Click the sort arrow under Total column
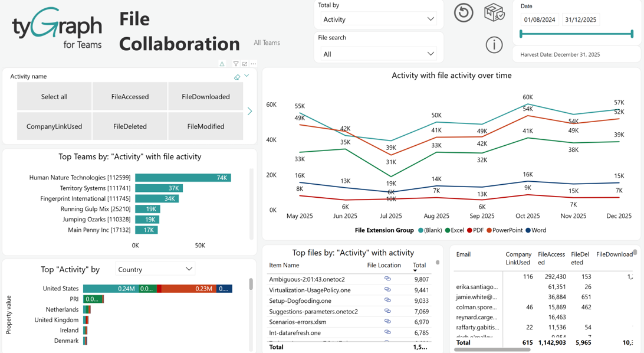Viewport: 644px width, 353px height. (415, 271)
